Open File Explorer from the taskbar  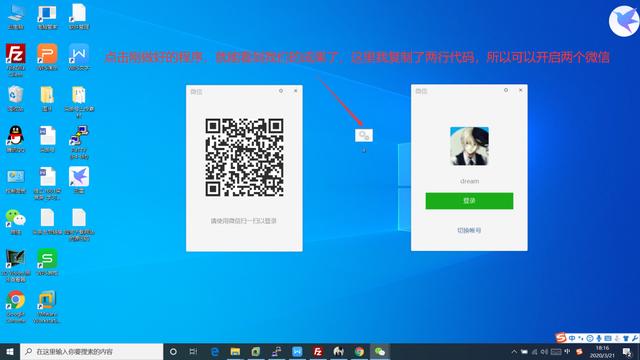pos(235,351)
